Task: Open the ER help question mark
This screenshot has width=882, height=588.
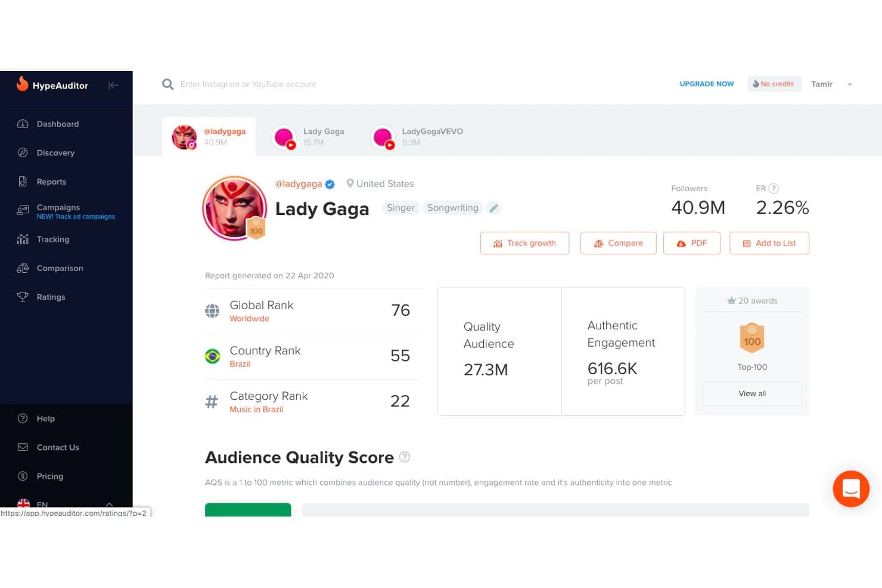Action: point(774,188)
